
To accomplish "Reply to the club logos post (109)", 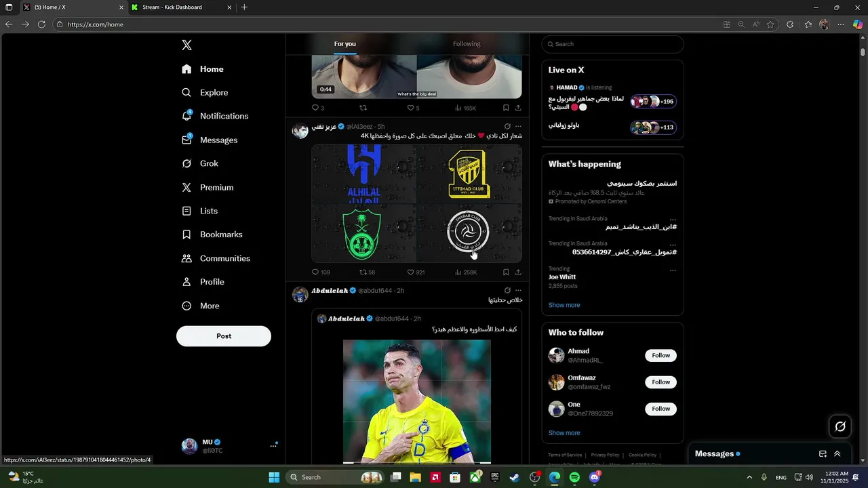I will (320, 272).
